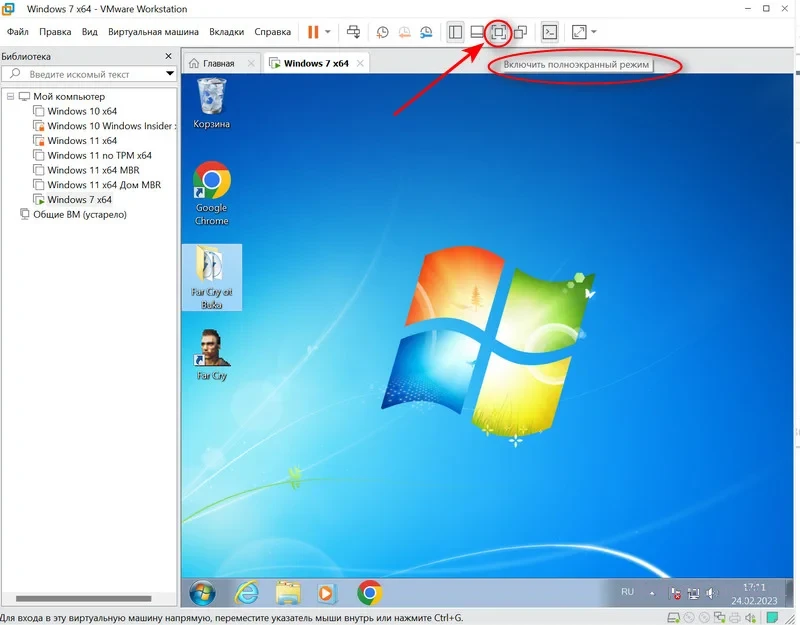Viewport: 800px width, 625px height.
Task: Select the Корзина desktop icon
Action: [x=211, y=104]
